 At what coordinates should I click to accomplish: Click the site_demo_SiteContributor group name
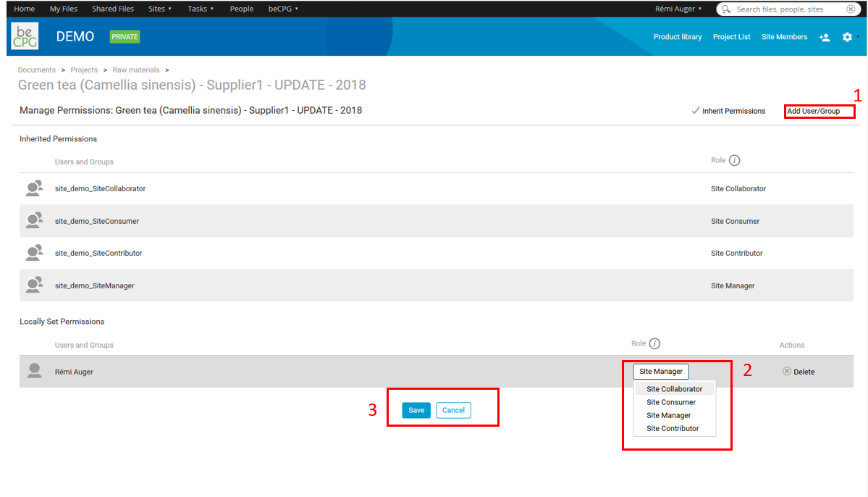tap(98, 254)
